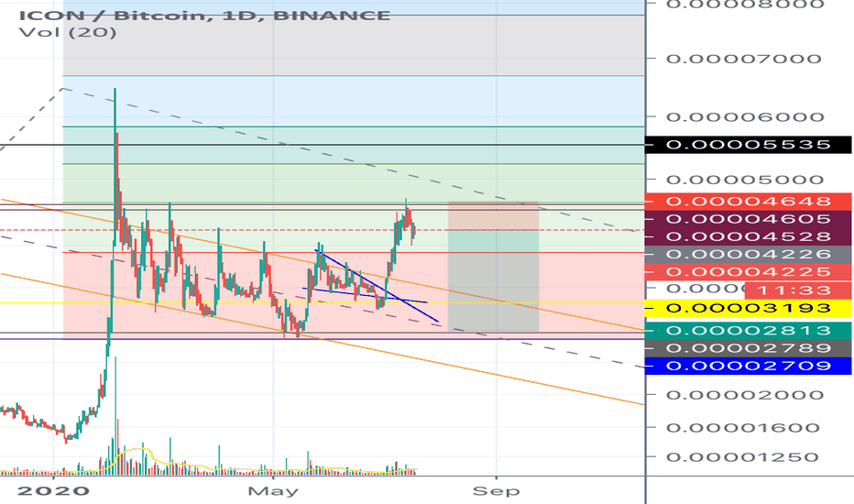Select the red dashed current price line
This screenshot has height=504, width=854.
pyautogui.click(x=323, y=231)
